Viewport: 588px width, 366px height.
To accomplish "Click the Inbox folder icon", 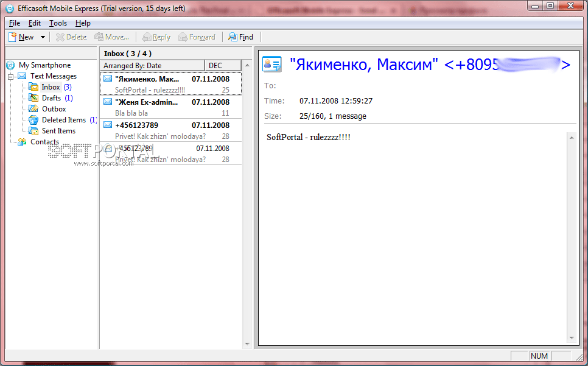I will click(33, 87).
